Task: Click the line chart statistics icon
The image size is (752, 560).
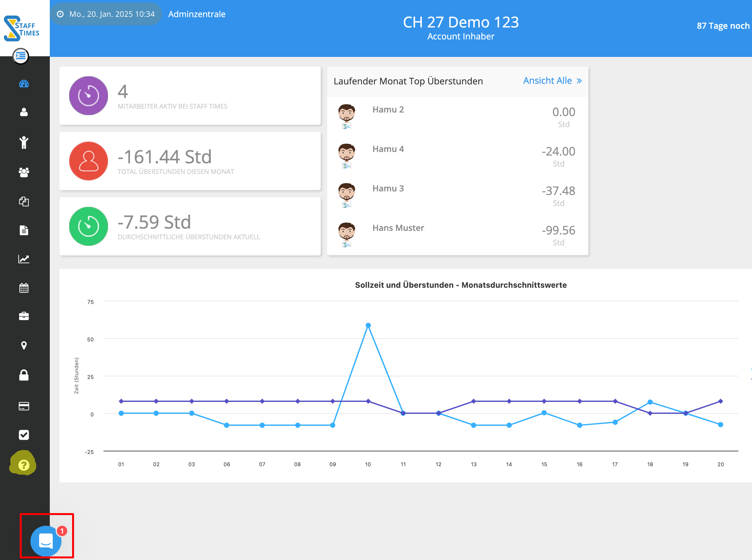Action: [24, 259]
